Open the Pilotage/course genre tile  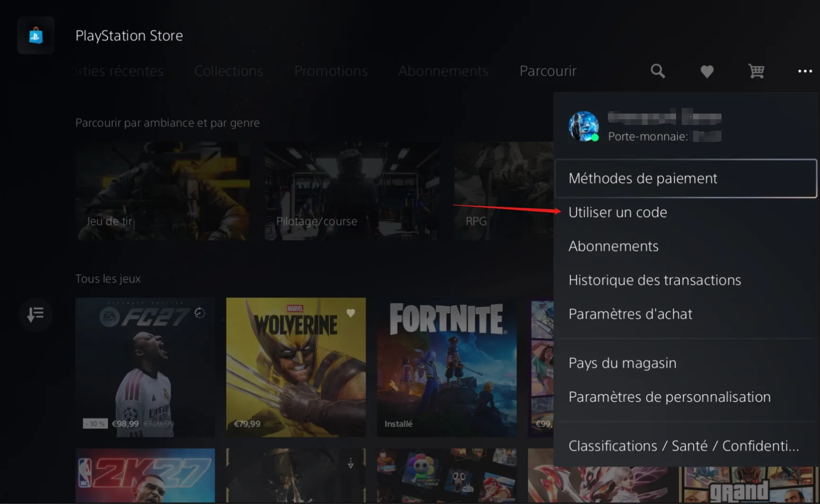[352, 191]
